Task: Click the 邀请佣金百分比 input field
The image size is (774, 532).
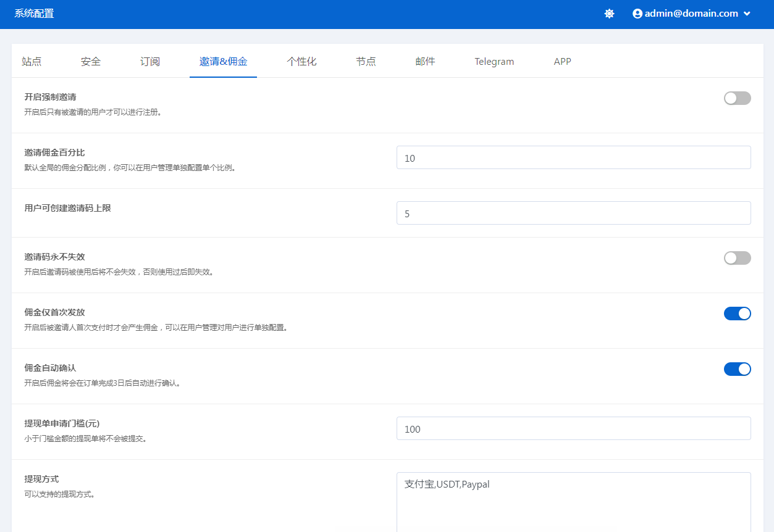Action: (x=573, y=157)
